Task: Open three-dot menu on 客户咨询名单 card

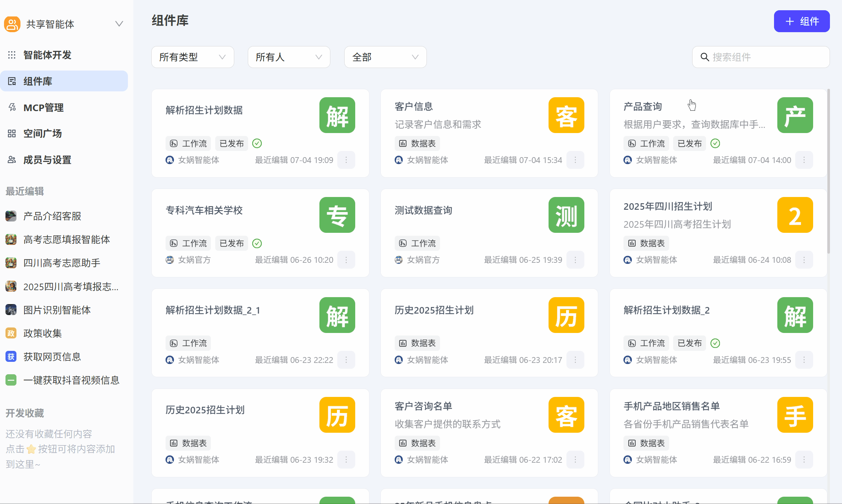Action: pos(575,460)
